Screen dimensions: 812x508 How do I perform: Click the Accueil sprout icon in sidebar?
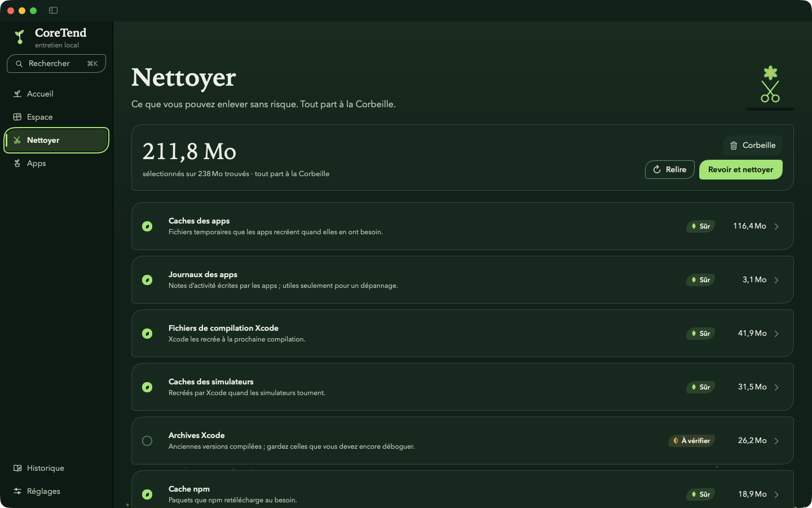(17, 94)
